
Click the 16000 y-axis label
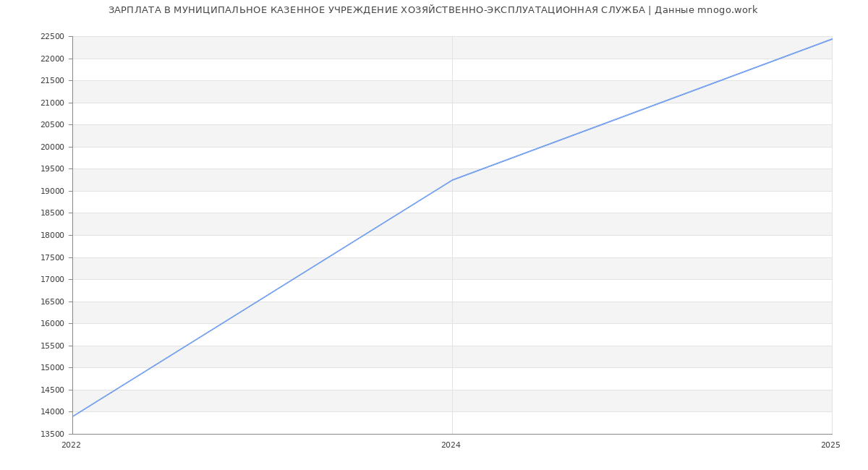[52, 324]
